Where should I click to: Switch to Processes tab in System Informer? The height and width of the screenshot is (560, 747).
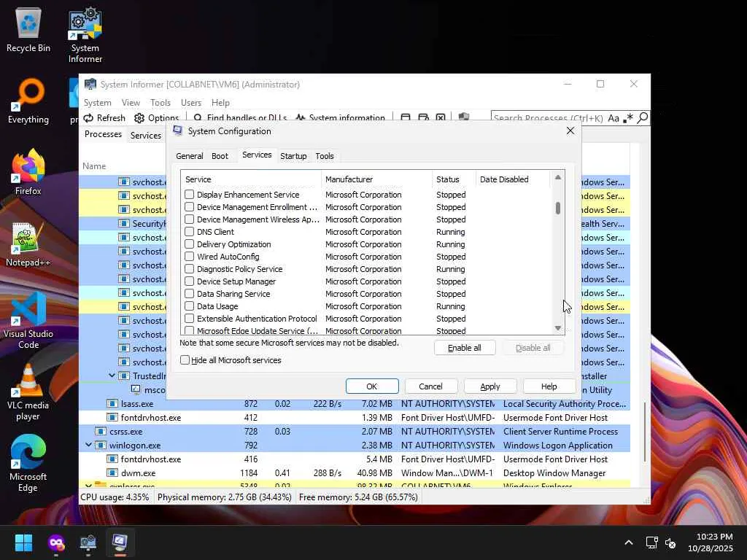(103, 134)
